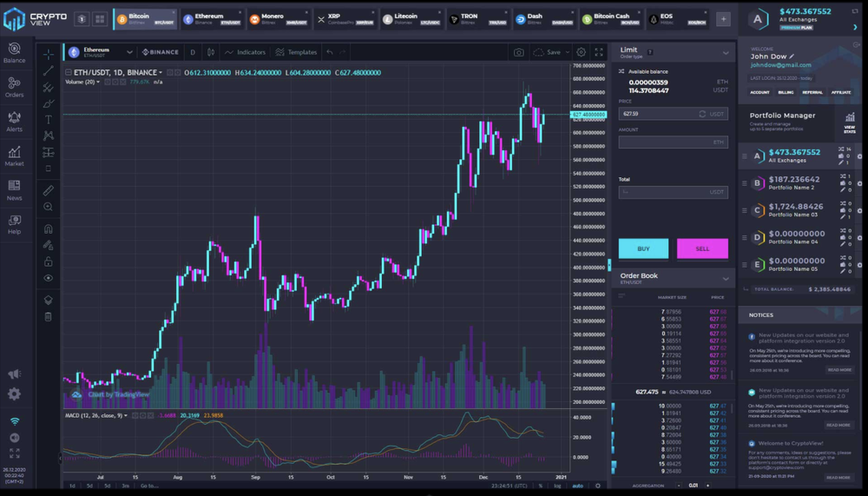
Task: Take a chart snapshot with camera icon
Action: click(519, 52)
